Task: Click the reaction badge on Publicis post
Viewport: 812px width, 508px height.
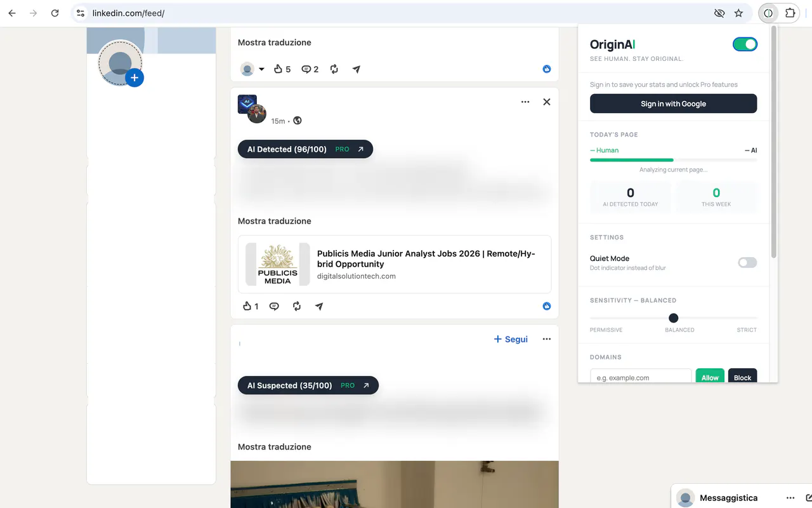Action: tap(547, 306)
